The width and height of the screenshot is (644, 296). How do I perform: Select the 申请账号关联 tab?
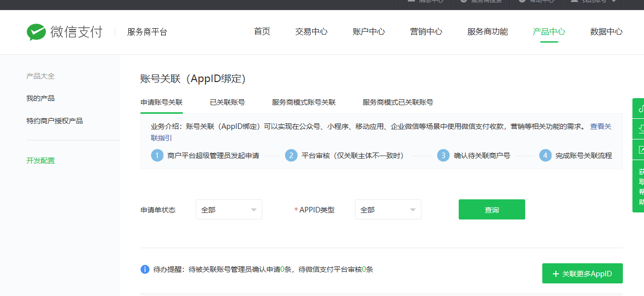click(162, 102)
